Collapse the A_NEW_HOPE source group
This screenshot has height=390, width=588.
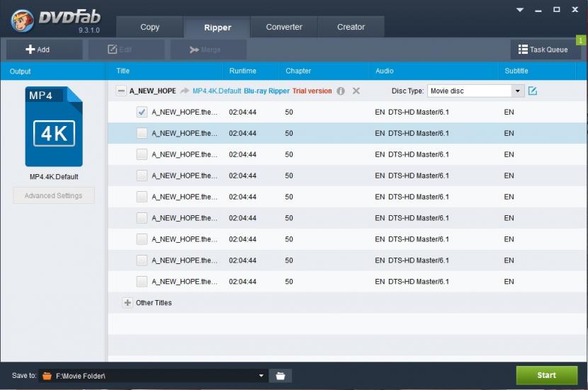pos(121,91)
